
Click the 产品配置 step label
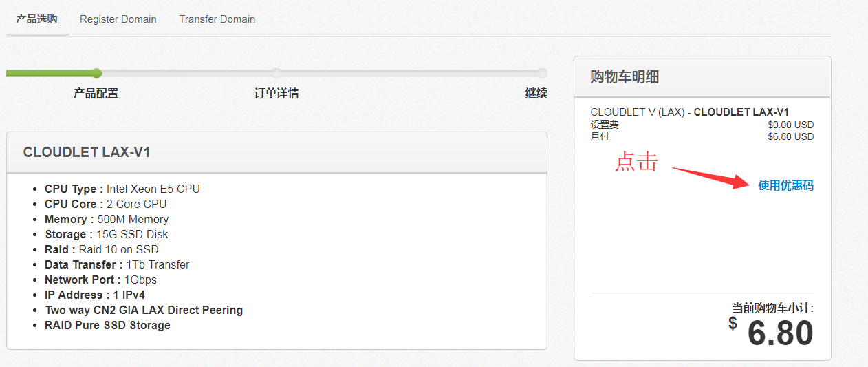(x=96, y=93)
